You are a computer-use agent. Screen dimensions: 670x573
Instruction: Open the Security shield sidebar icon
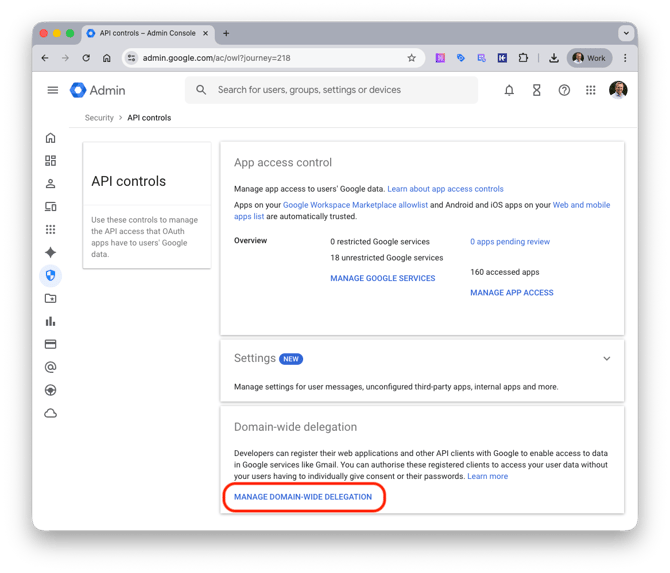[x=51, y=275]
